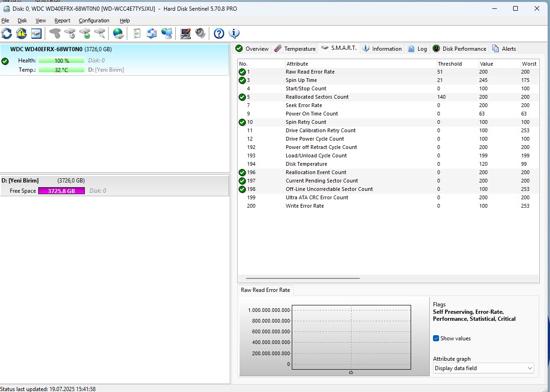Click the Free Space 3725,8 GB bar
Viewport: 550px width, 392px height.
pos(62,191)
